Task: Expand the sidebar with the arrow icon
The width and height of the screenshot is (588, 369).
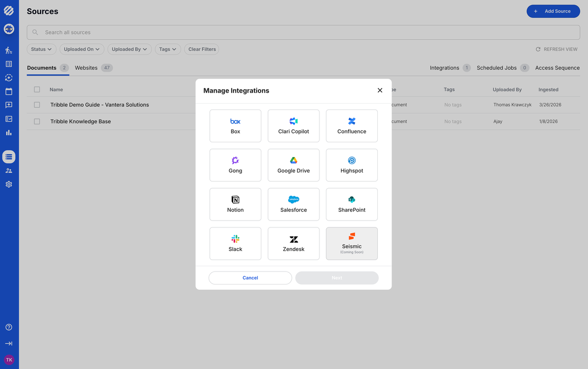Action: [x=9, y=344]
